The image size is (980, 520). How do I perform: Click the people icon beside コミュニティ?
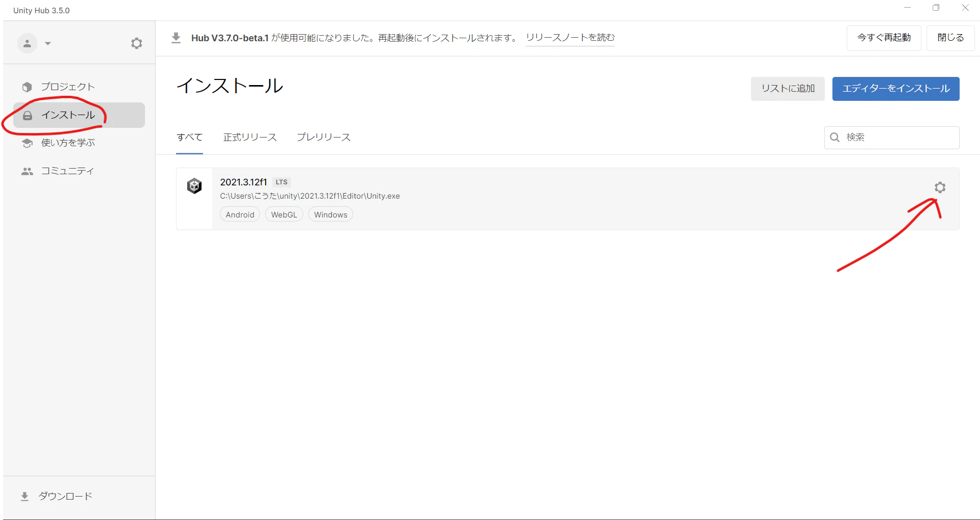click(x=27, y=172)
